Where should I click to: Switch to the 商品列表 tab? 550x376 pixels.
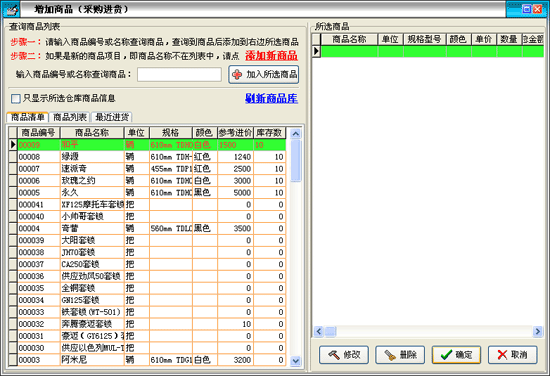[70, 117]
